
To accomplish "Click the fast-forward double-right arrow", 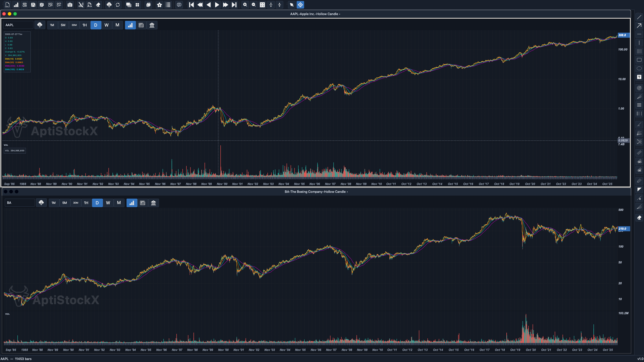I will pos(226,5).
